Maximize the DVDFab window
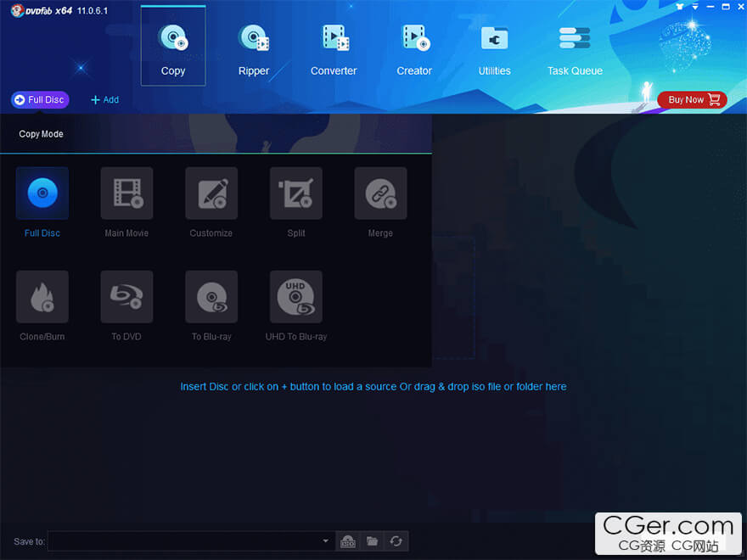 coord(726,7)
